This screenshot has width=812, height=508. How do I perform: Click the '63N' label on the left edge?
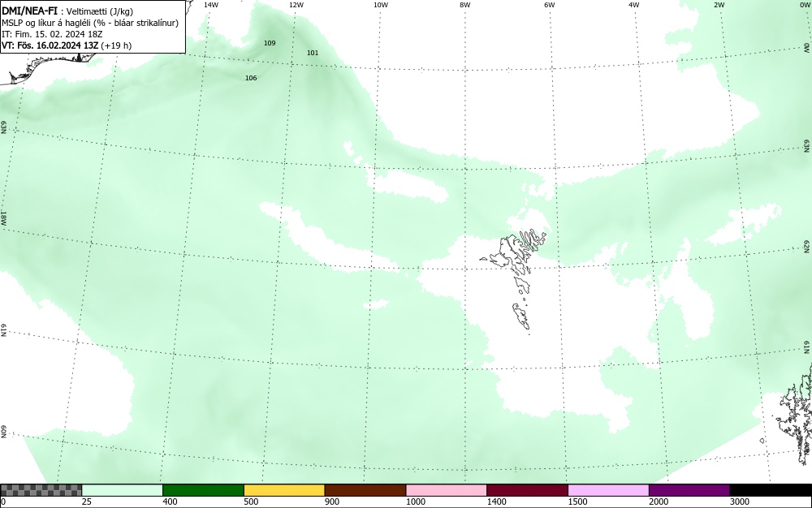click(x=3, y=127)
